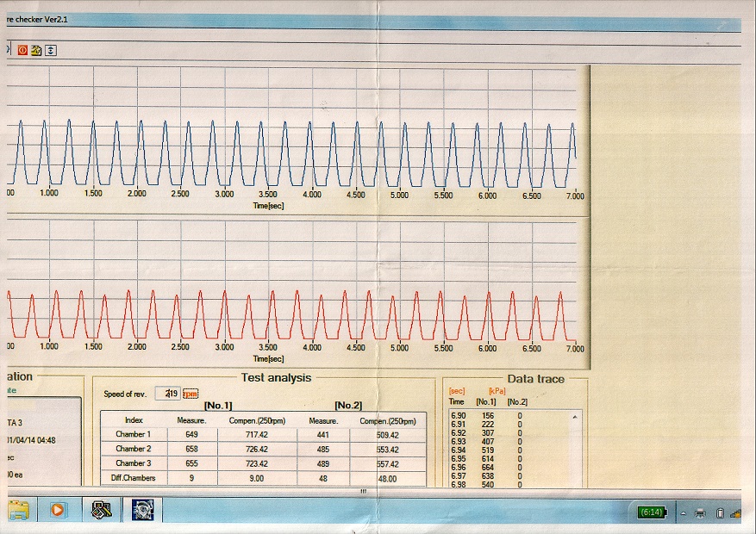Click the red power icon in toolbar
Viewport: 756px width, 534px height.
22,51
